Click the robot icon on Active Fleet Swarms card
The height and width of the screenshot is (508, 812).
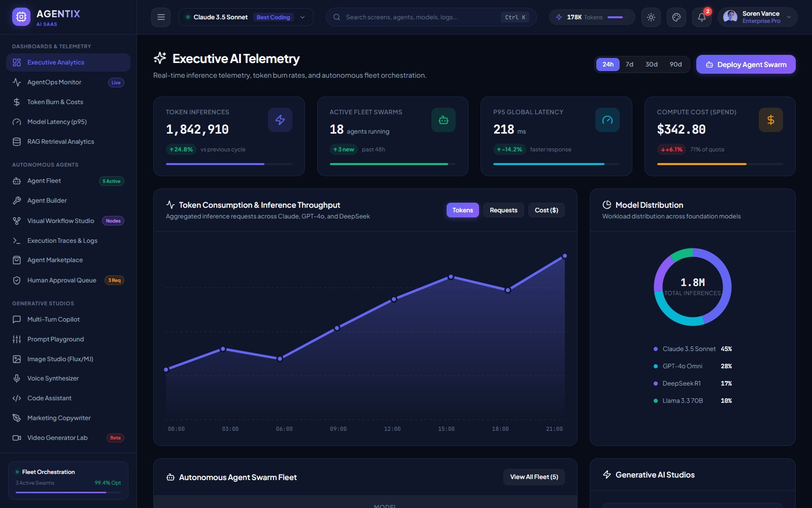point(444,120)
